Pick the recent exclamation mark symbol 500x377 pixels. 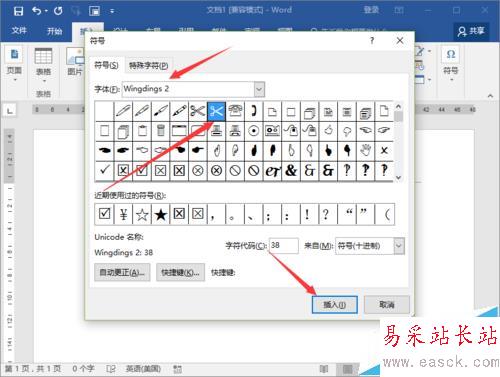(307, 214)
